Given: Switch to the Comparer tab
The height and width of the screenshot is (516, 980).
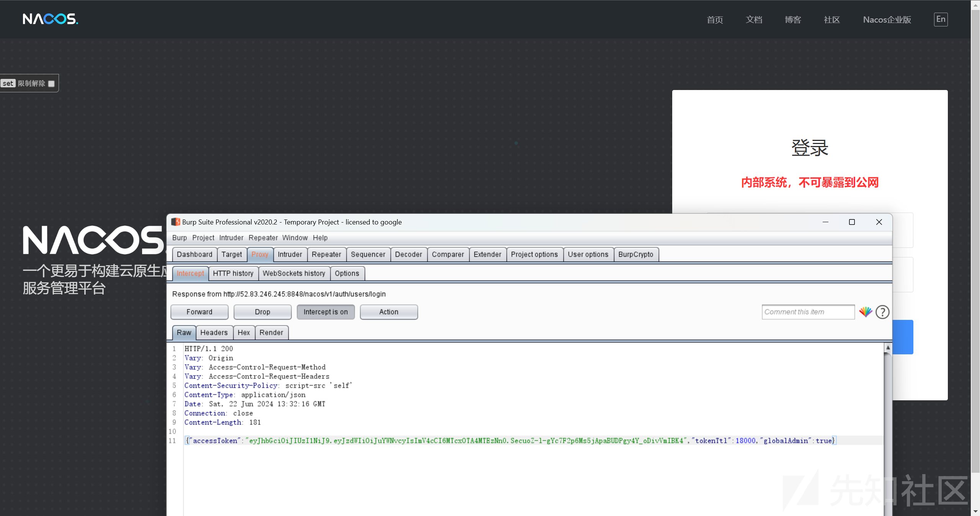Looking at the screenshot, I should (448, 254).
